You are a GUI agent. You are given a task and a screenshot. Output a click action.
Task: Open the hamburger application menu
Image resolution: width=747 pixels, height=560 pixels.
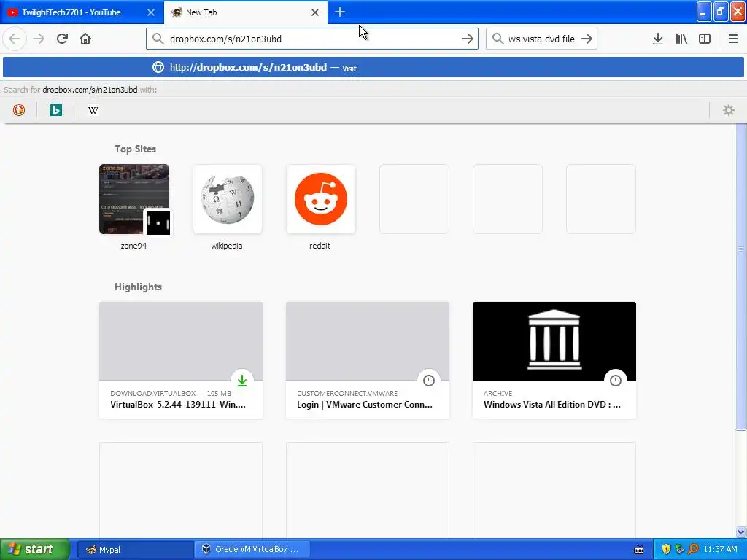[x=732, y=39]
